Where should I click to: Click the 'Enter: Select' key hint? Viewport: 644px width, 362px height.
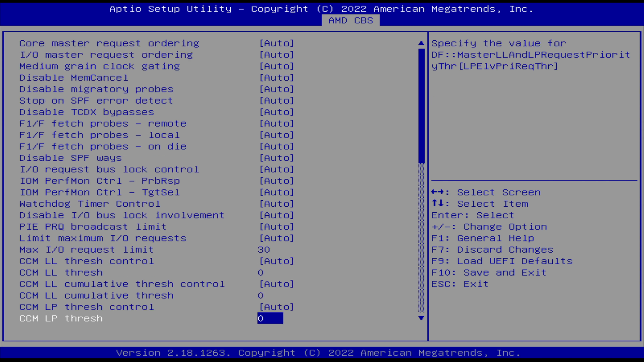pos(473,215)
